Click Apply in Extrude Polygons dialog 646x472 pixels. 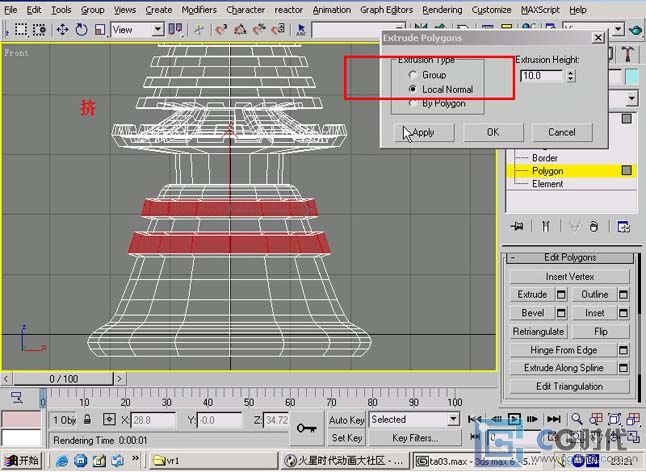pyautogui.click(x=424, y=132)
